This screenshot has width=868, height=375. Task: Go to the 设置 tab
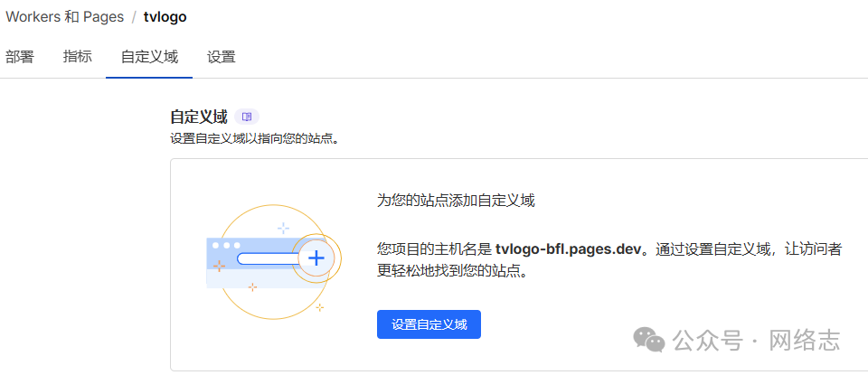click(x=221, y=57)
